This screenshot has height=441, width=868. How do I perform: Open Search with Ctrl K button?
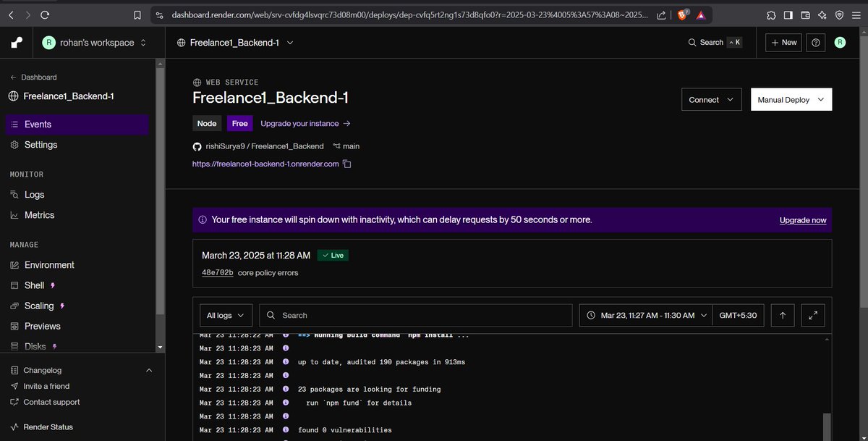[x=715, y=43]
